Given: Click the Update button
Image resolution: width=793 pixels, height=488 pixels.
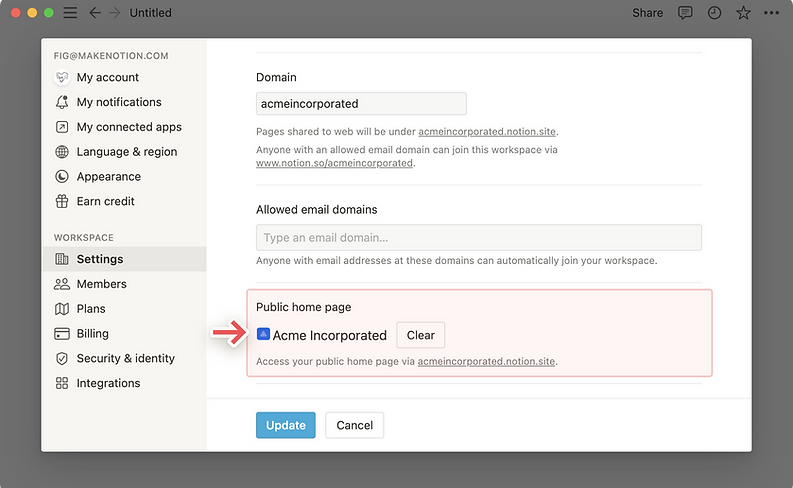Looking at the screenshot, I should [x=286, y=425].
